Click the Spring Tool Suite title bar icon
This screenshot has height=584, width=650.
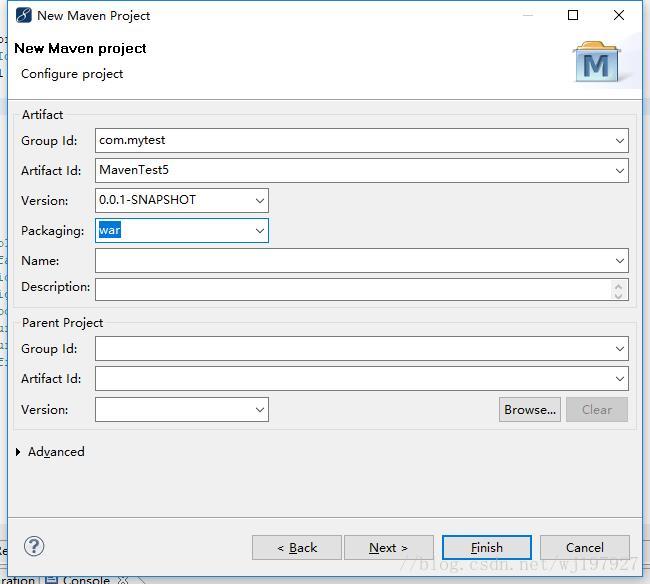click(x=24, y=15)
